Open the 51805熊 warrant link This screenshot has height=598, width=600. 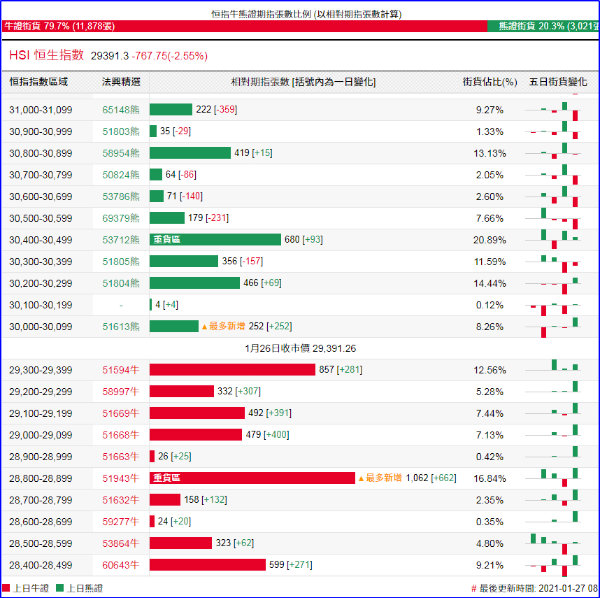coord(121,262)
